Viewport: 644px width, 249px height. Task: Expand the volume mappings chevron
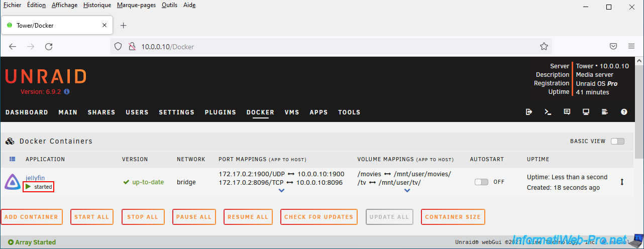pos(407,191)
